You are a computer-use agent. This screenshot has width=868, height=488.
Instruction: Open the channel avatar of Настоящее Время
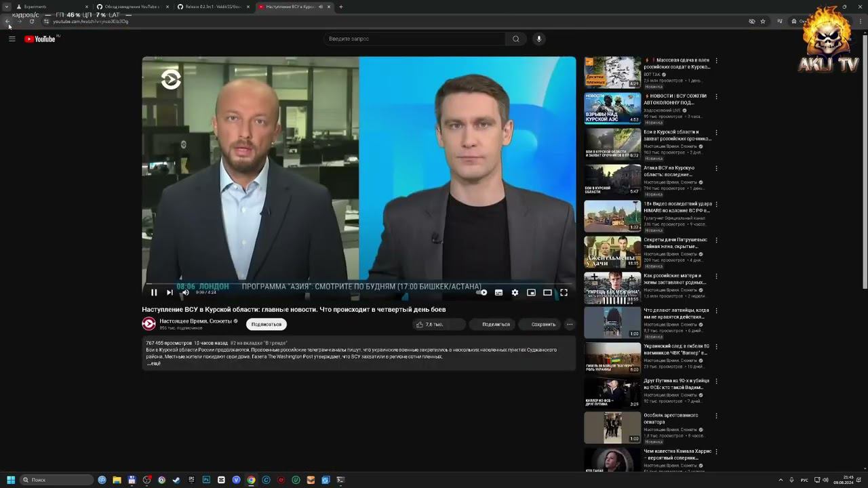[149, 324]
